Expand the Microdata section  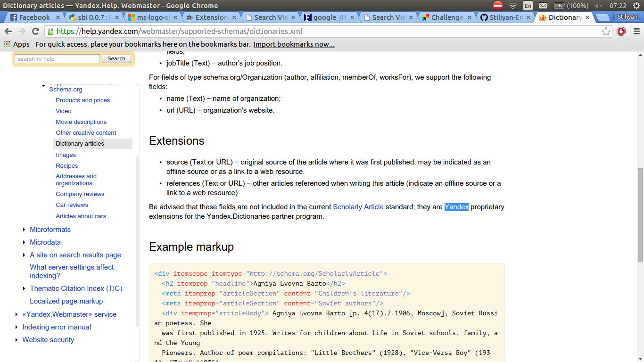pos(25,242)
